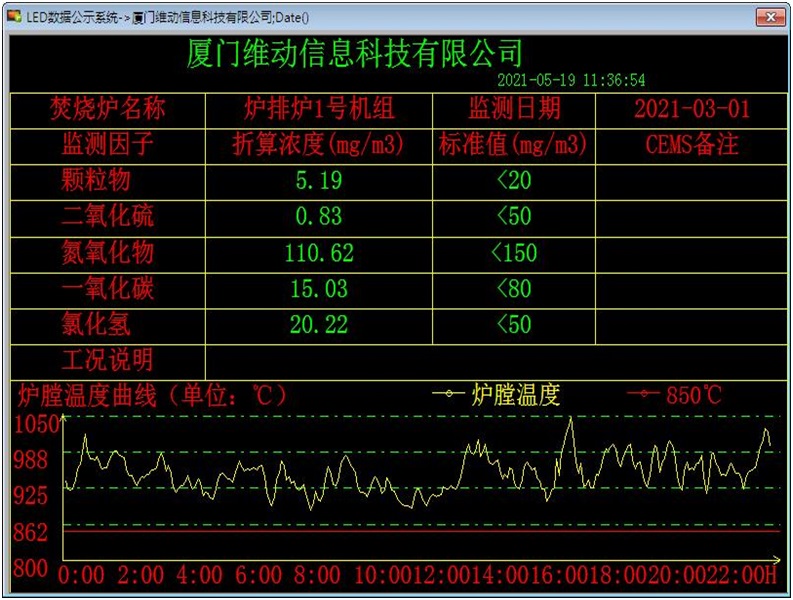Click the 1050 label on the temperature axis
The width and height of the screenshot is (793, 600).
pyautogui.click(x=35, y=424)
